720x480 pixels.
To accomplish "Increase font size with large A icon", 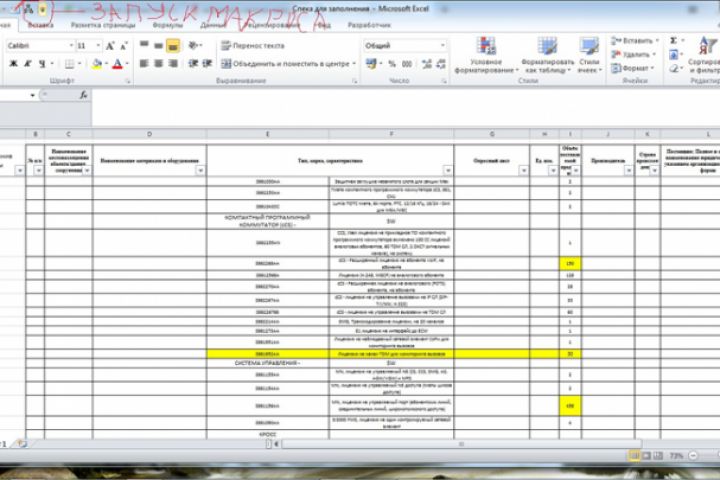I will pyautogui.click(x=110, y=46).
